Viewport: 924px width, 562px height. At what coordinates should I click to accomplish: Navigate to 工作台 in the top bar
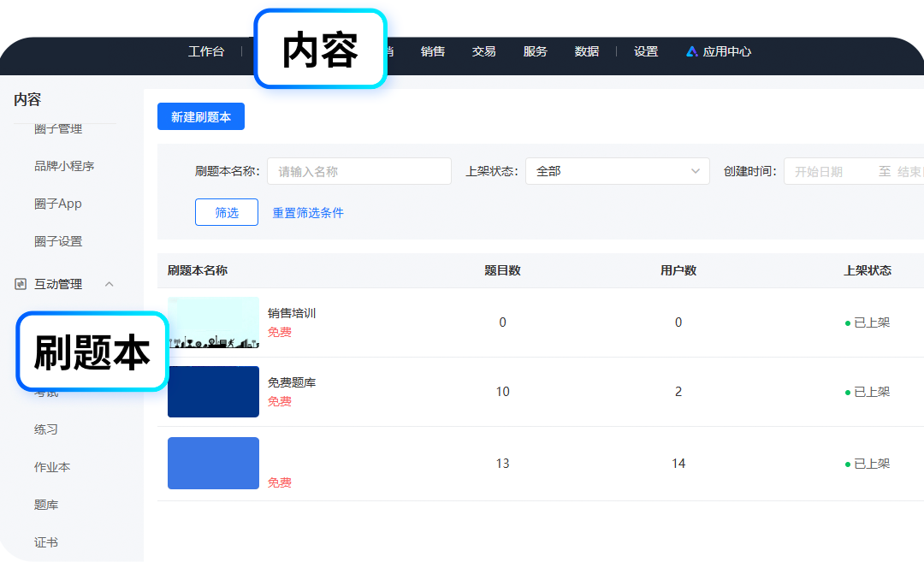pos(206,51)
